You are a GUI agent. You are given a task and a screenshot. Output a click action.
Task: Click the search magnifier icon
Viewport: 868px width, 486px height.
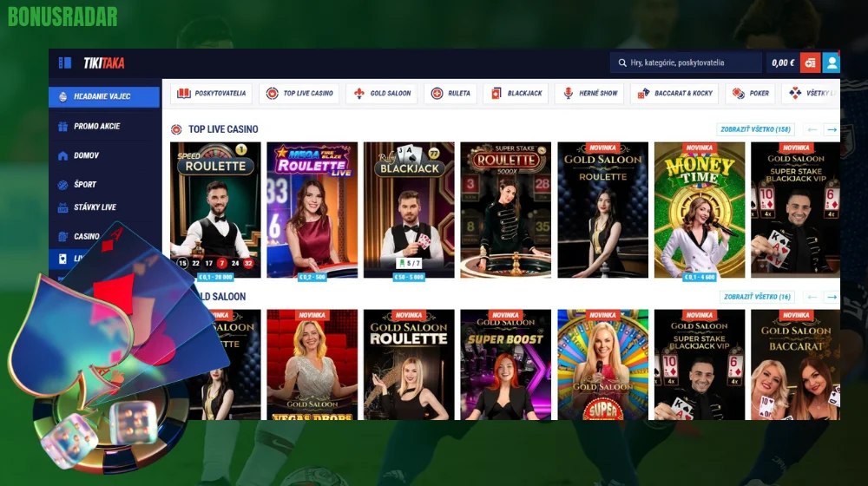[621, 62]
